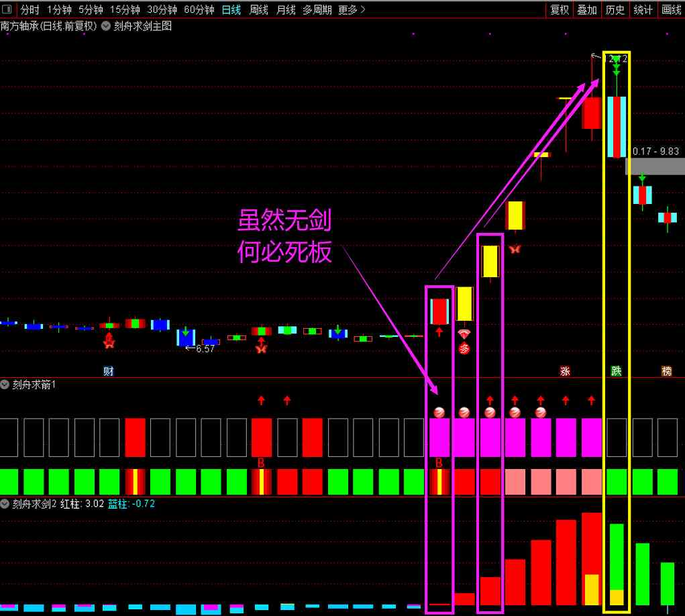The image size is (685, 616).
Task: Open dropdown beside 刻舟求剑主图 indicator
Action: click(x=106, y=25)
